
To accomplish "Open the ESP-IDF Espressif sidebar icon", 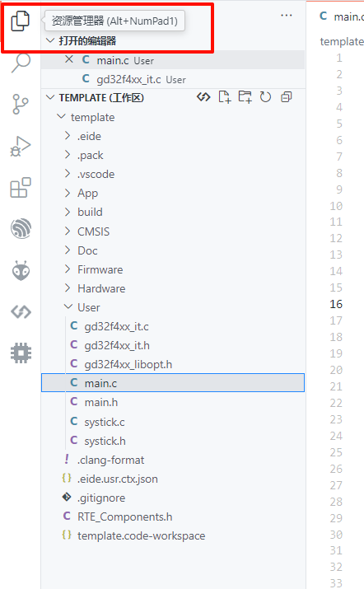I will tap(21, 228).
